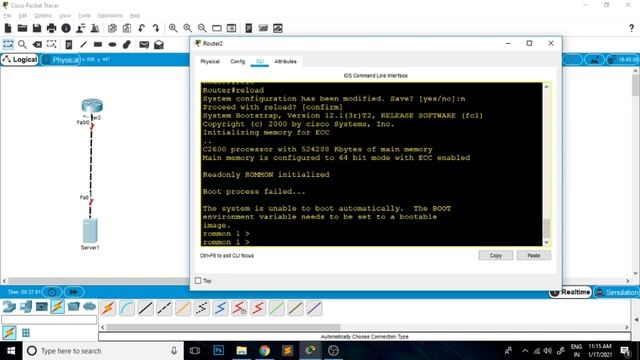640x360 pixels.
Task: Pick the Automatic connection lightning cable
Action: 108,308
